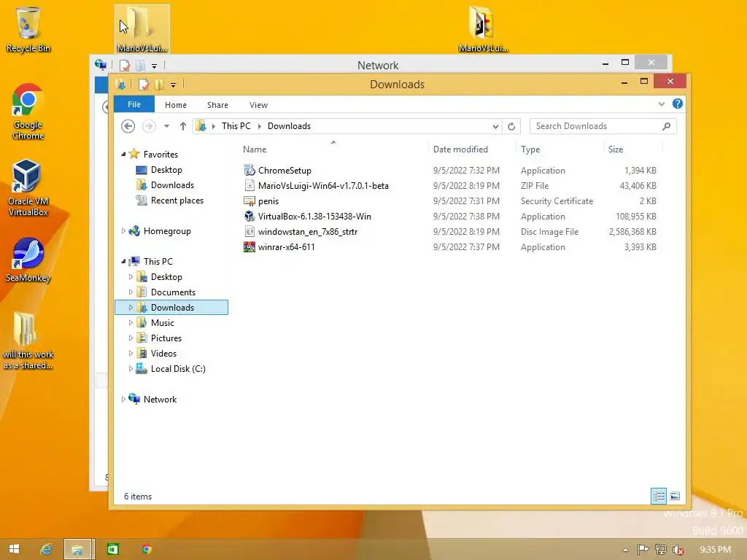This screenshot has height=560, width=747.
Task: Show hidden tray icons arrow
Action: [x=625, y=550]
